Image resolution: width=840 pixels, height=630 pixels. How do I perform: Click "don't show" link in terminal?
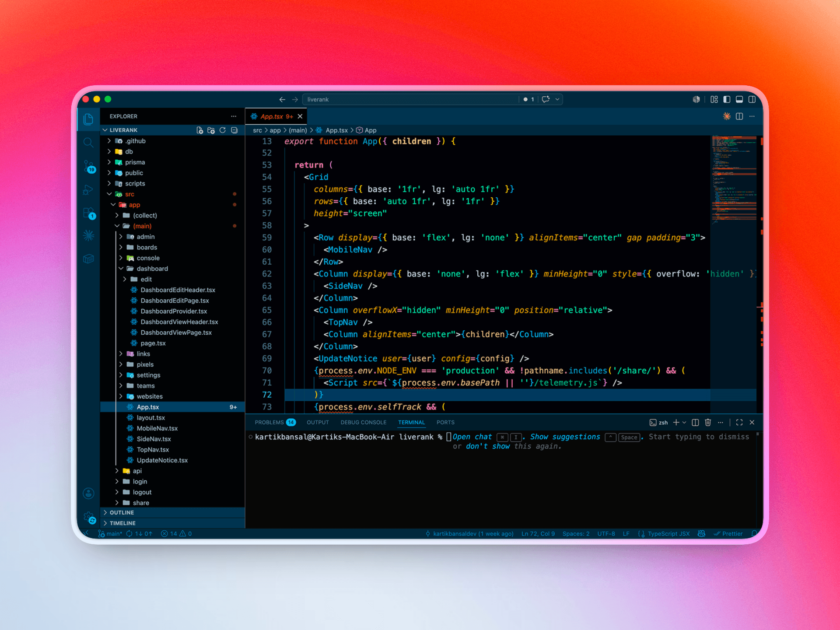[x=488, y=447]
